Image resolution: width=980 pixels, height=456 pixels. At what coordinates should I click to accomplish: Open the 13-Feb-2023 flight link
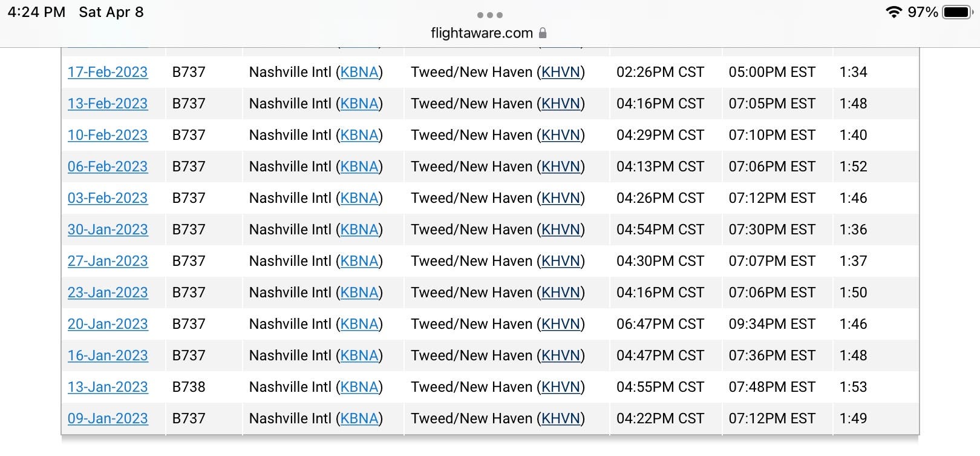[108, 104]
